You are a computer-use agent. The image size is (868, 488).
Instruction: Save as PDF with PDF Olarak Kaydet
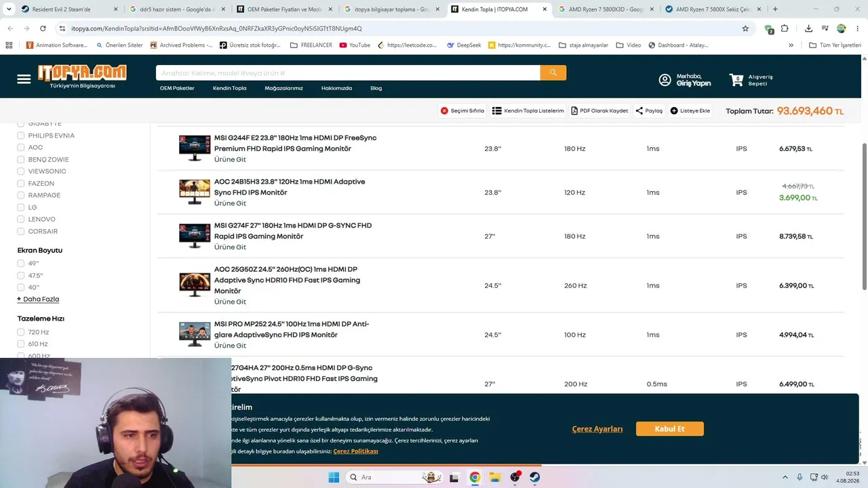tap(599, 110)
